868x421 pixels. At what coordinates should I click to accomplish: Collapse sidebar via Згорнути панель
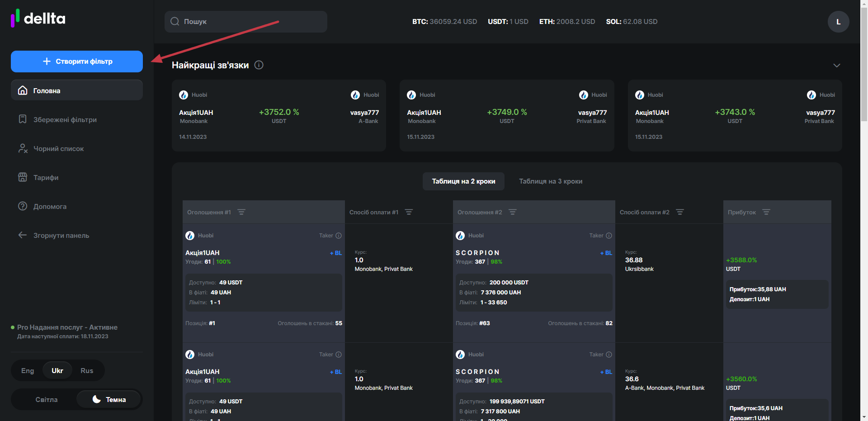tap(61, 236)
